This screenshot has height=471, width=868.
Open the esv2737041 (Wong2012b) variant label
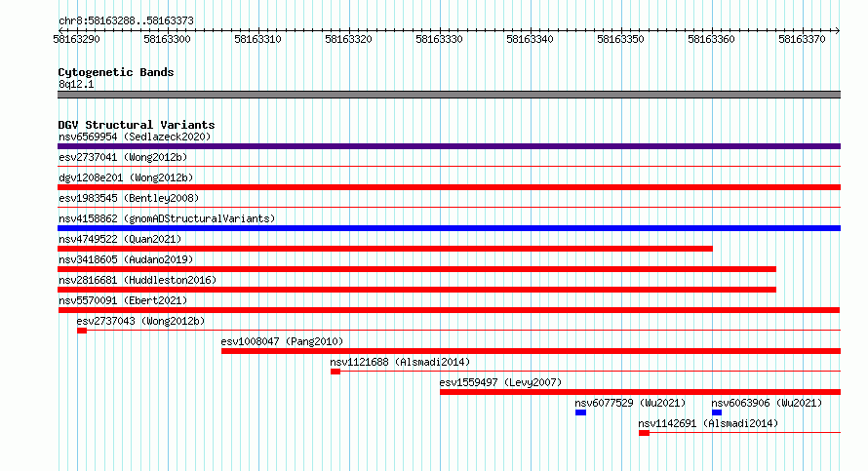123,157
